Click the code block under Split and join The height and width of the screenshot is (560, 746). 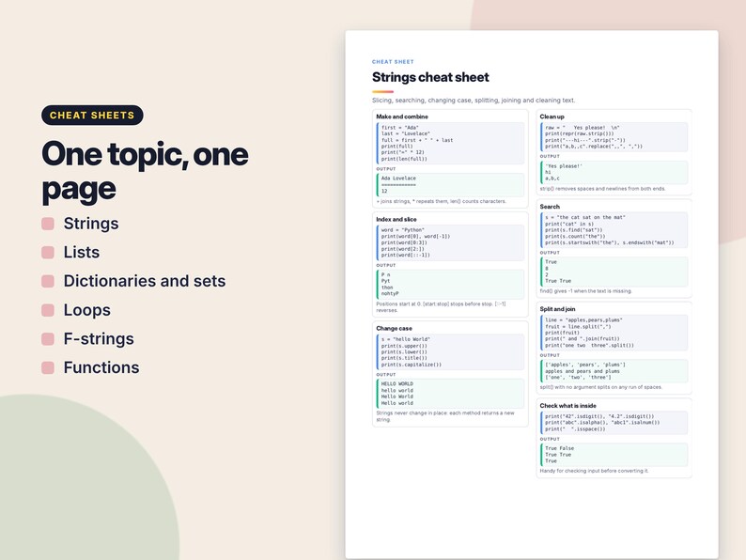coord(614,333)
